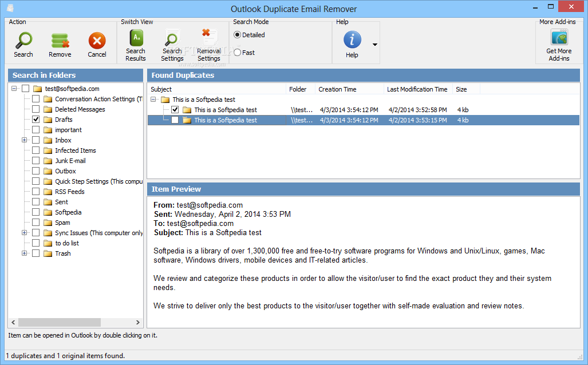Click the folder icon of the Drafts folder
The width and height of the screenshot is (588, 365).
click(x=48, y=120)
